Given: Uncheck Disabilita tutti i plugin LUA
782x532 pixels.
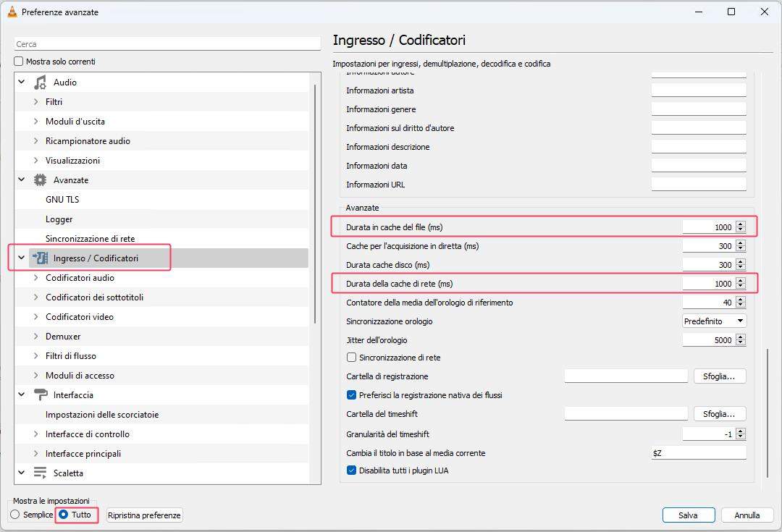Looking at the screenshot, I should [352, 470].
